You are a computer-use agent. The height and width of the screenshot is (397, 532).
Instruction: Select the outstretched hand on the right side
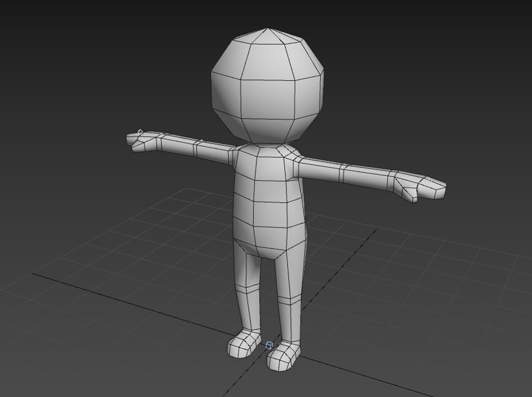tap(419, 187)
